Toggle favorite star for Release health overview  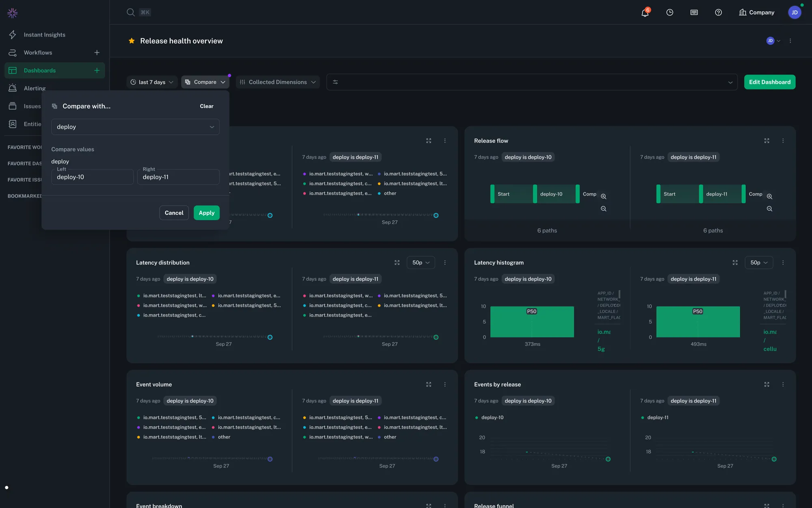coord(132,41)
